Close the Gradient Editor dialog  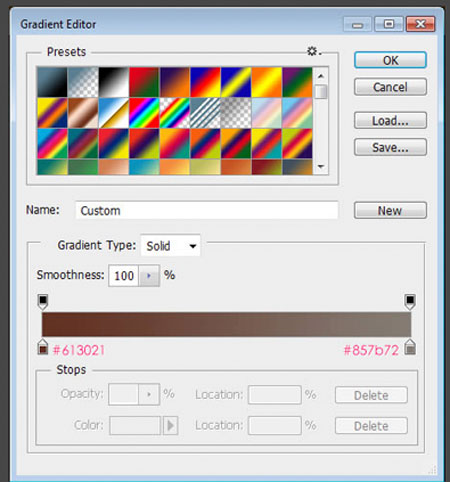click(x=420, y=24)
